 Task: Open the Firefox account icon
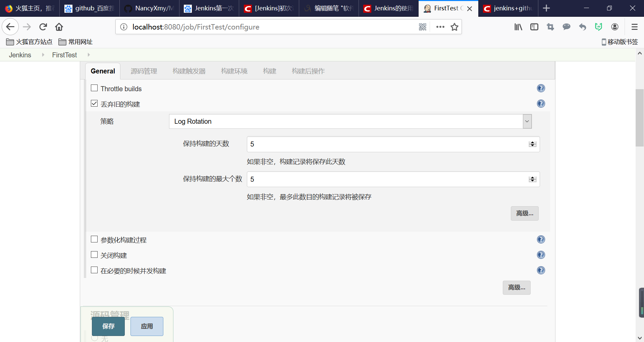(615, 27)
